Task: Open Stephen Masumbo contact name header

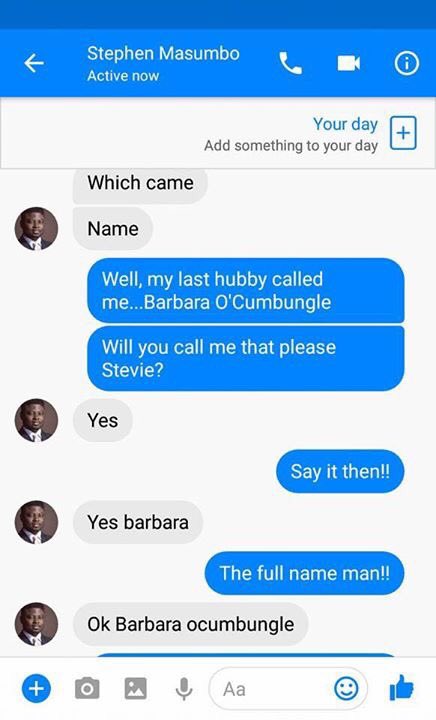Action: pyautogui.click(x=163, y=54)
